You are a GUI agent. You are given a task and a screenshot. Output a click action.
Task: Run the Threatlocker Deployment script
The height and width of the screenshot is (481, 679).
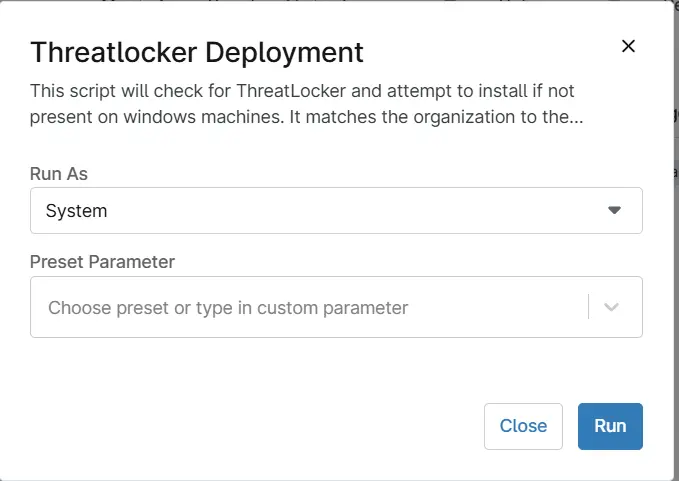[610, 426]
